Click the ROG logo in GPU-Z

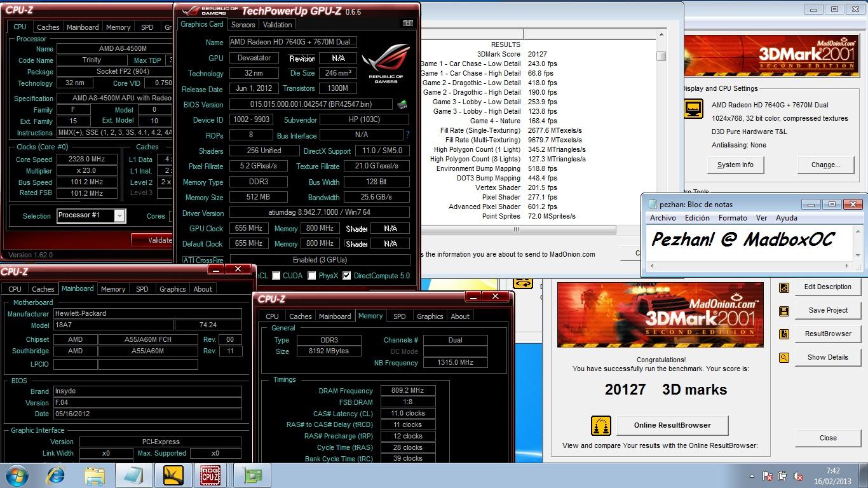(x=385, y=64)
